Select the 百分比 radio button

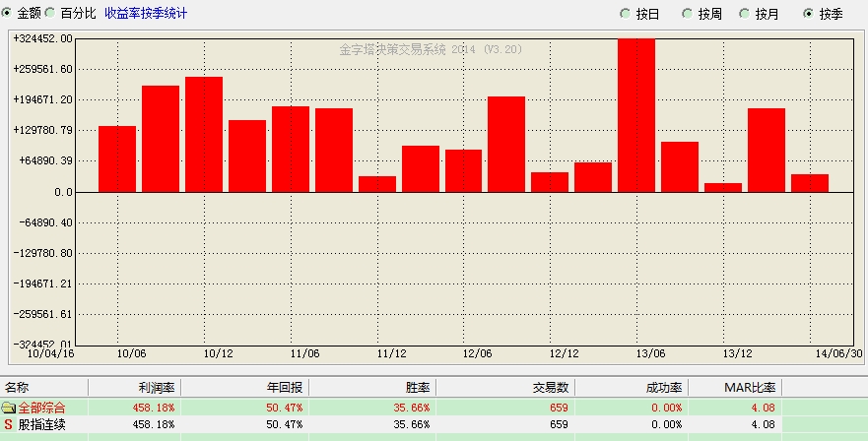(49, 13)
